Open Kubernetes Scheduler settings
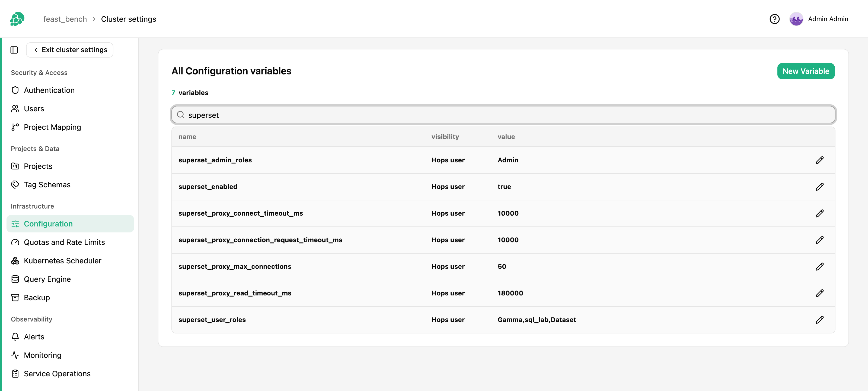 [70, 261]
